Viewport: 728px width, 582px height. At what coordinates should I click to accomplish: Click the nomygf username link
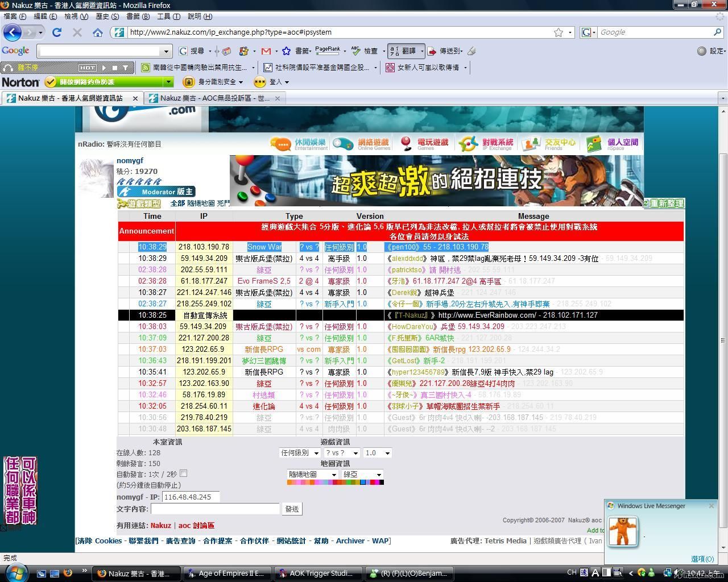[130, 161]
